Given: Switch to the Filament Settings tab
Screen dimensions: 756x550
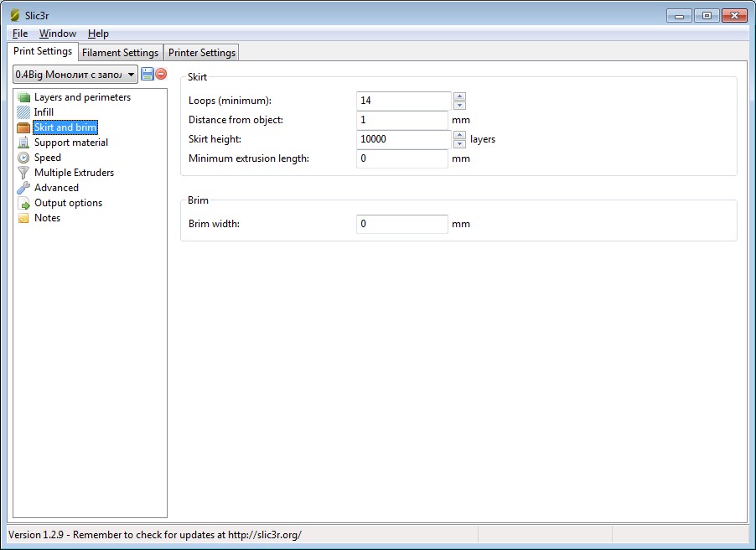Looking at the screenshot, I should coord(120,53).
